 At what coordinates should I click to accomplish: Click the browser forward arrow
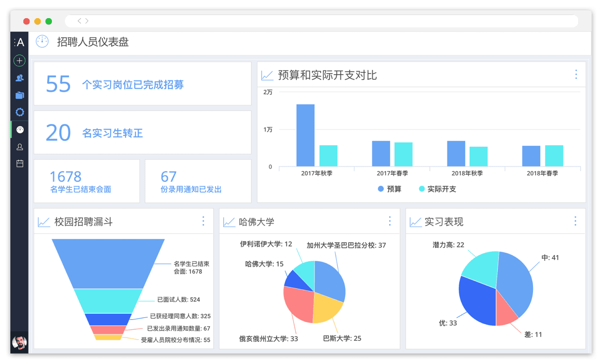87,21
